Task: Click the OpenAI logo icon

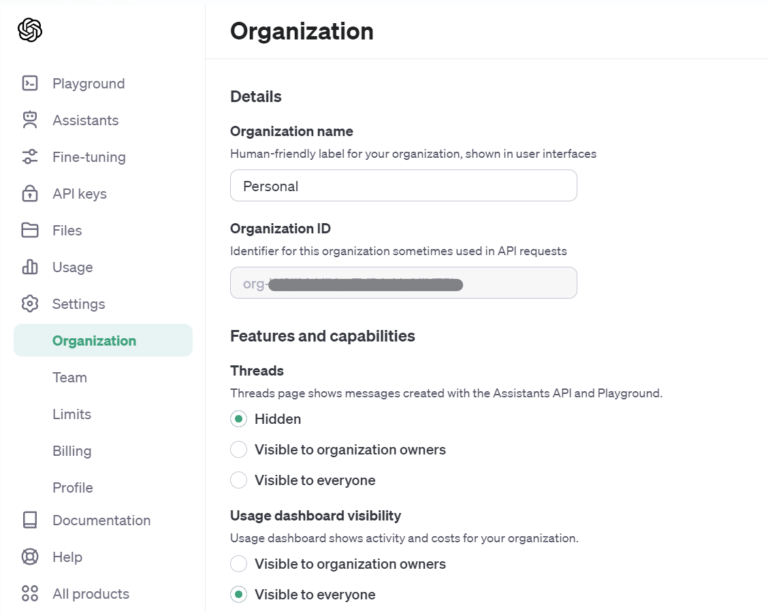Action: [x=30, y=31]
